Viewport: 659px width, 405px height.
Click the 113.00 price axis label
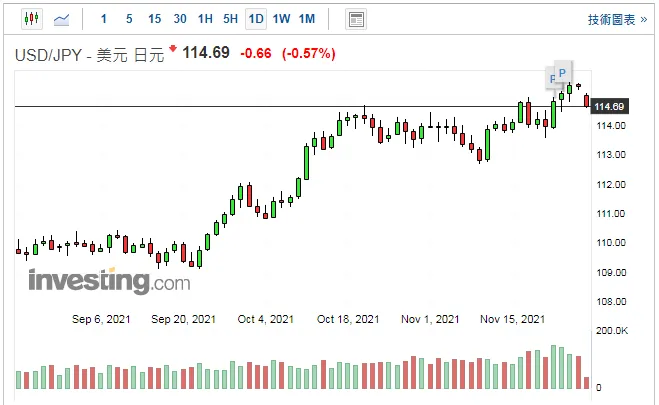tap(611, 155)
